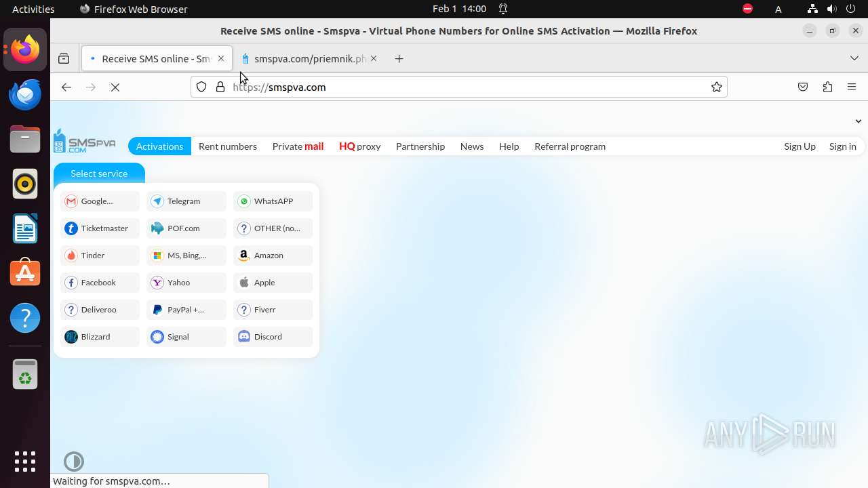
Task: Open the News page
Action: tap(472, 146)
